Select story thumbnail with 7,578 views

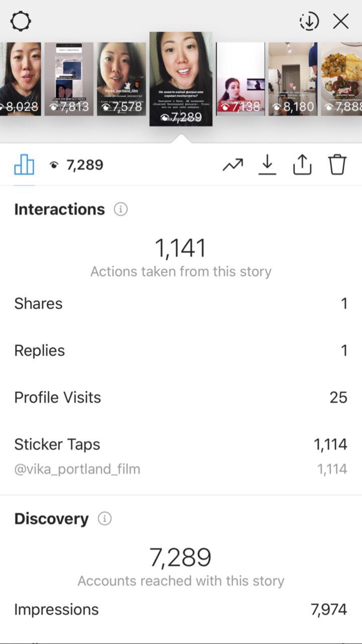(x=121, y=79)
